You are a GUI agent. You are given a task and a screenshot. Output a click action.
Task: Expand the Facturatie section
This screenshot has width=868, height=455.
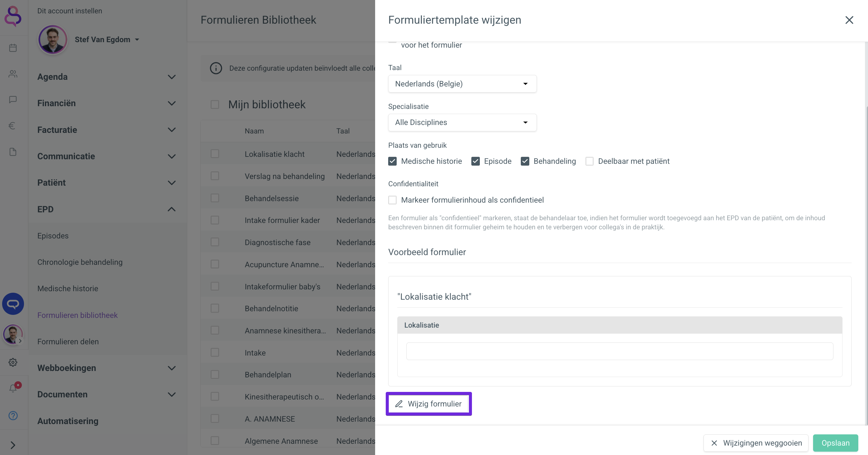coord(107,130)
